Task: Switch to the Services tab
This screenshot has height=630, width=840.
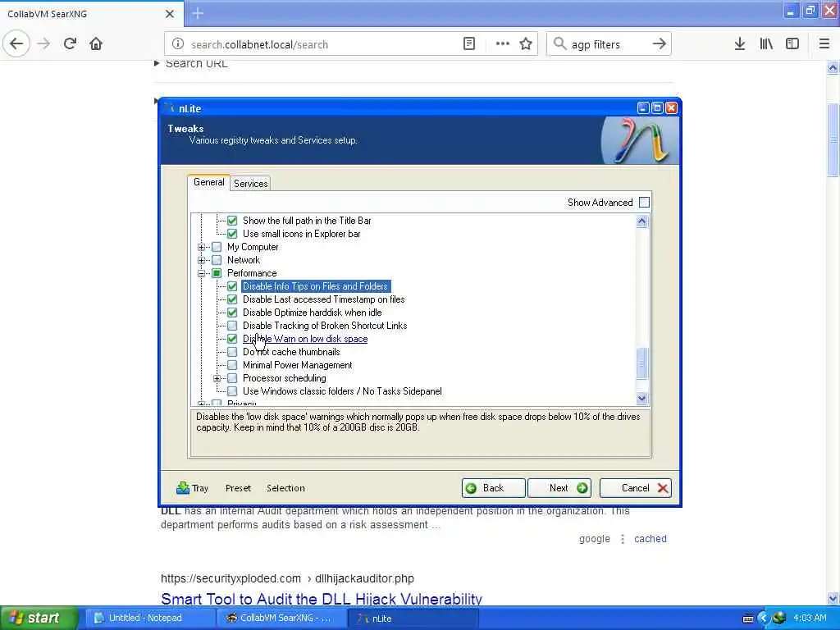Action: [250, 183]
